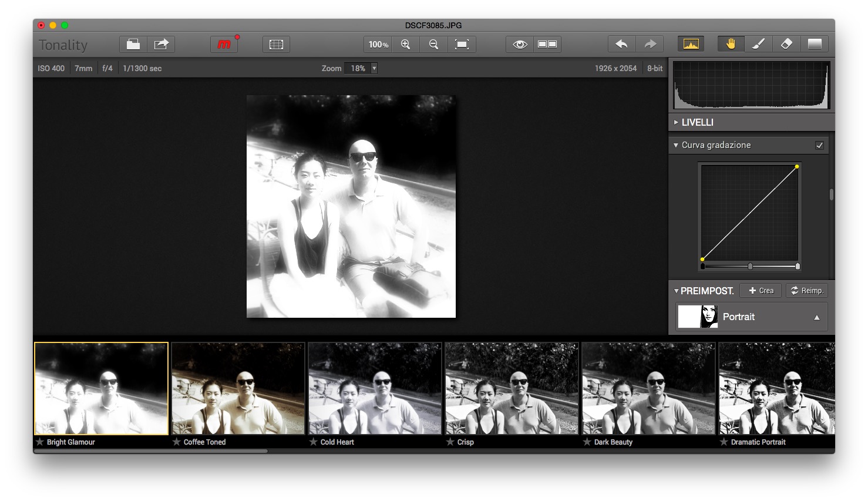Open the Portrait preset category dropdown
This screenshot has height=501, width=868.
coord(816,317)
